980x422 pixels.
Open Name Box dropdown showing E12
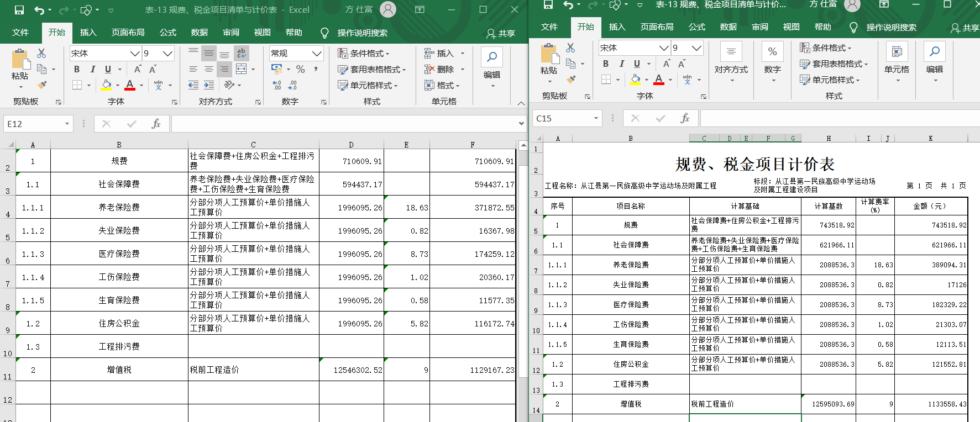point(67,124)
